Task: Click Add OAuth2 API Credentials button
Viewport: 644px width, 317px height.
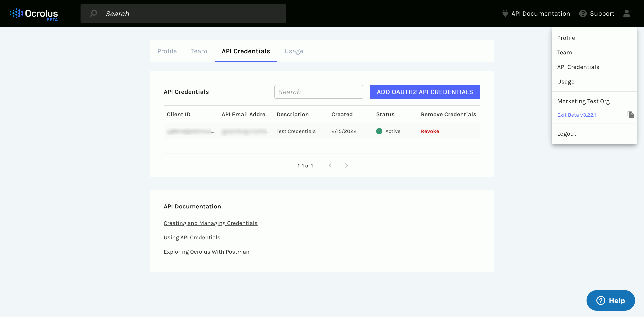Action: (x=424, y=92)
